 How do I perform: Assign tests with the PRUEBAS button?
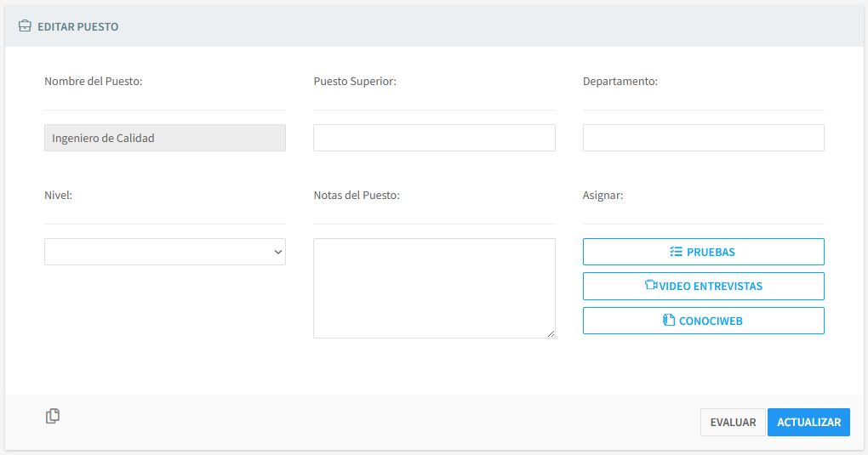(x=703, y=252)
